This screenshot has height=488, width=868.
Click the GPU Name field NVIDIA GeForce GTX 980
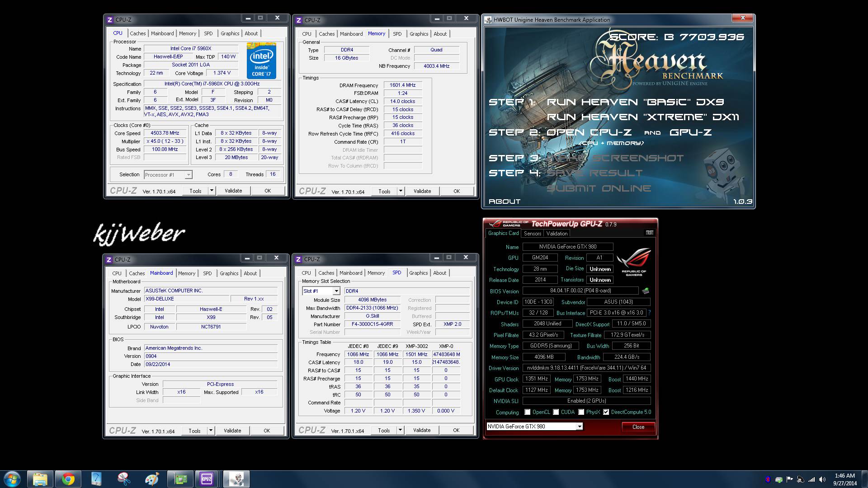point(568,247)
